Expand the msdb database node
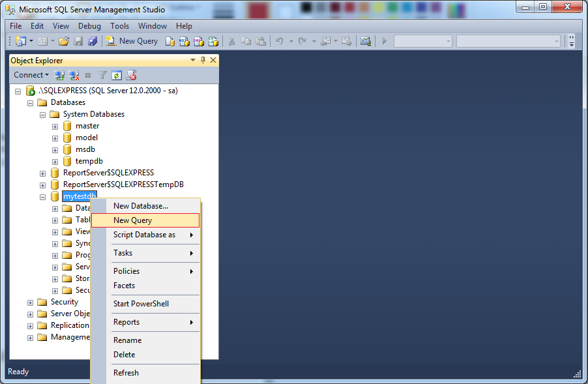 coord(55,150)
